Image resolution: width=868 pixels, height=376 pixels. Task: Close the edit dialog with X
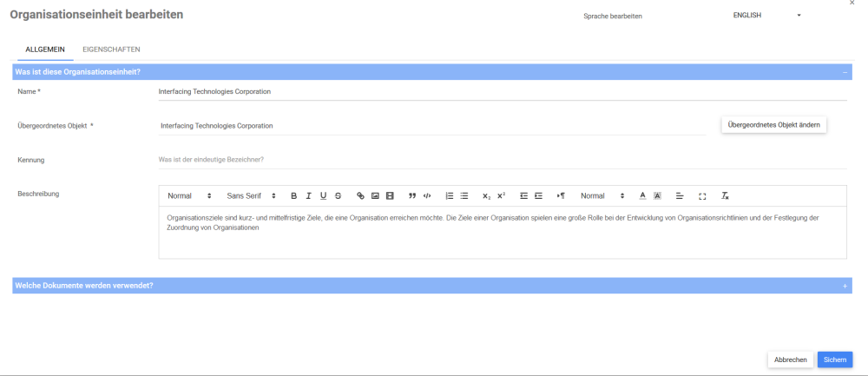tap(852, 3)
